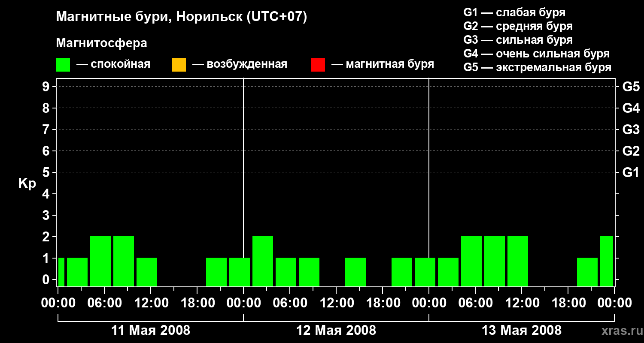
Task: Click the narrow Kp 2 bar at the end of 13 May
Action: click(x=607, y=261)
